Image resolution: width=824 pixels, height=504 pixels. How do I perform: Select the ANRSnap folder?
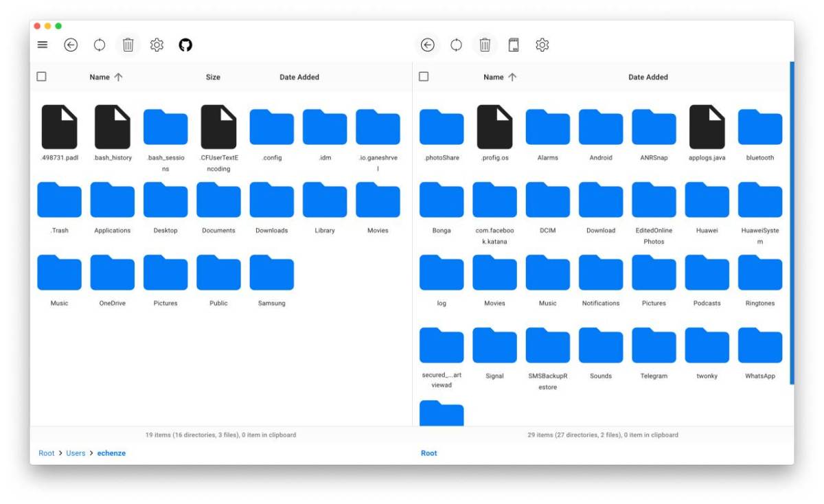pos(654,134)
